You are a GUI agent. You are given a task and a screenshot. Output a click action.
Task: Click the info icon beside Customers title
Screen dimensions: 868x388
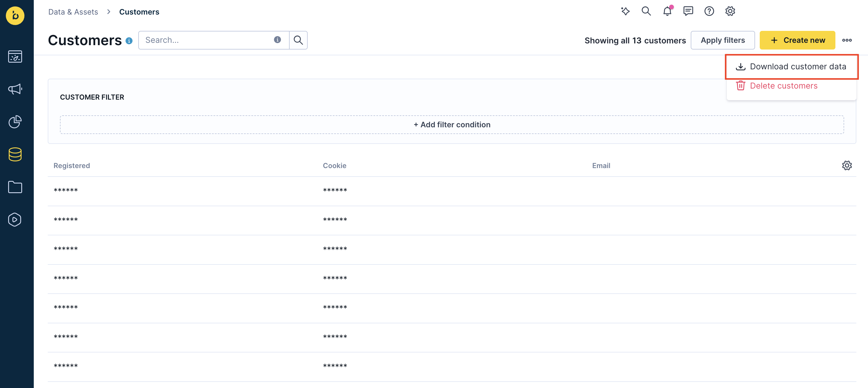pos(129,41)
